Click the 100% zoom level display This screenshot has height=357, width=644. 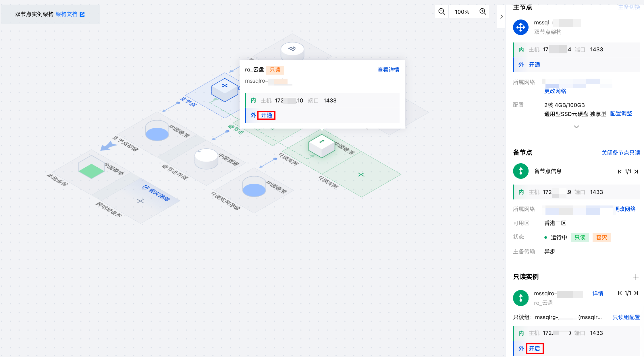[x=462, y=12]
